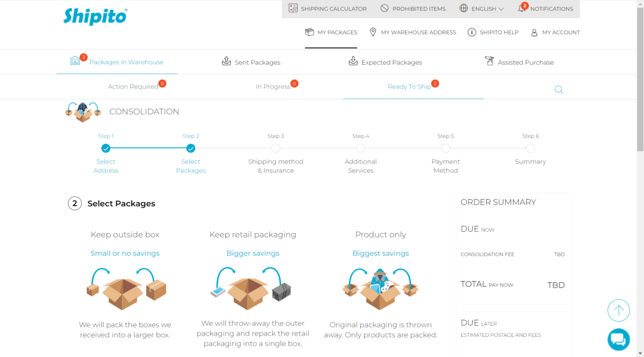
Task: Click the Assisted Purchase cart icon
Action: (x=489, y=61)
